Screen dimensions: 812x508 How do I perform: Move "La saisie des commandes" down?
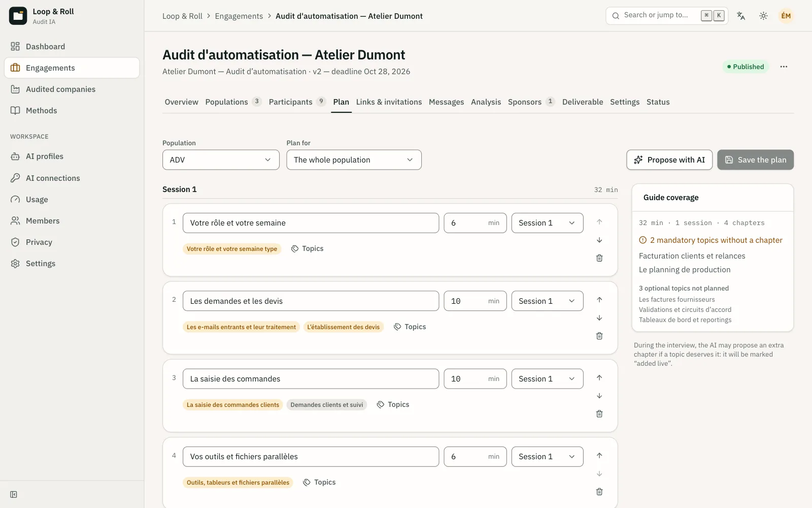599,396
